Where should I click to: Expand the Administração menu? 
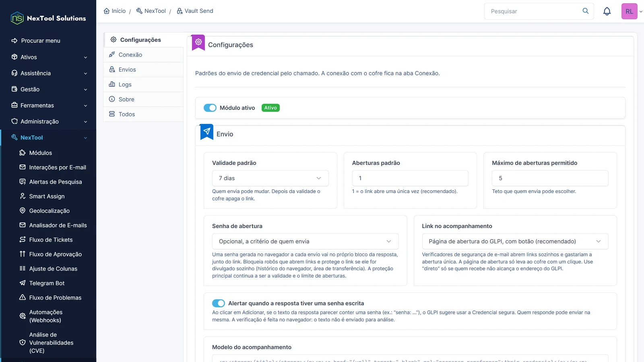(48, 121)
